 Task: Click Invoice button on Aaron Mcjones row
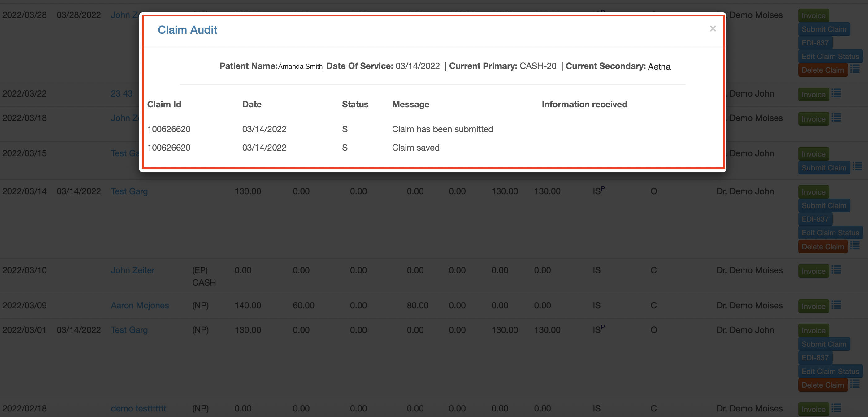[814, 306]
